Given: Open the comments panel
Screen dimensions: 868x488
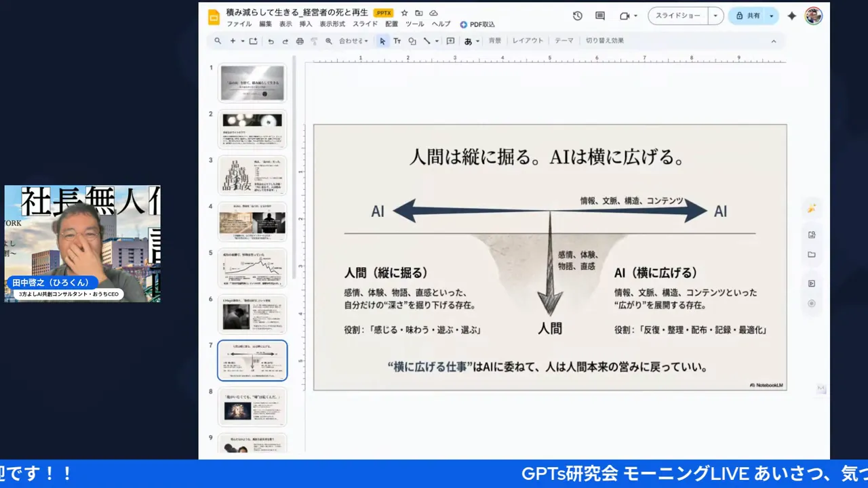Looking at the screenshot, I should click(x=599, y=15).
